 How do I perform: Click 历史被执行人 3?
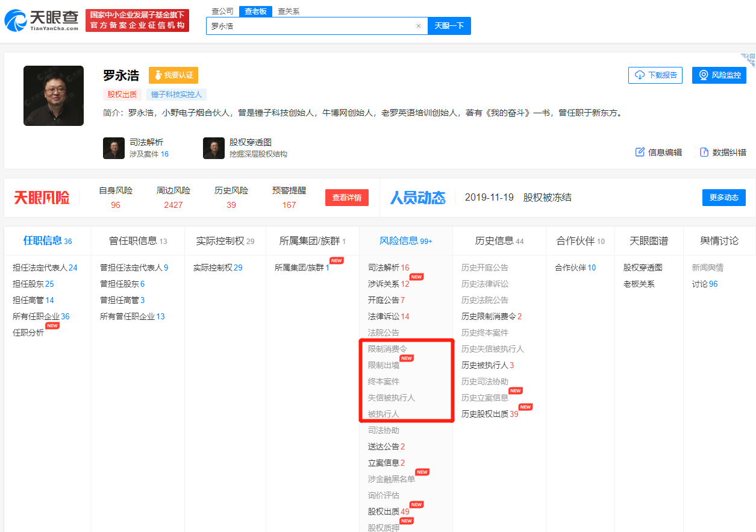coord(487,365)
